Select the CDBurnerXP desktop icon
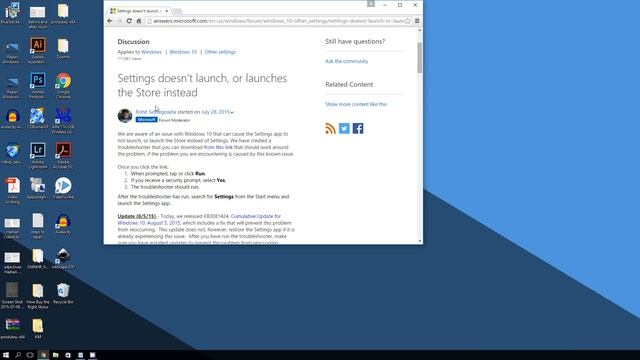The width and height of the screenshot is (640, 360). 38,118
